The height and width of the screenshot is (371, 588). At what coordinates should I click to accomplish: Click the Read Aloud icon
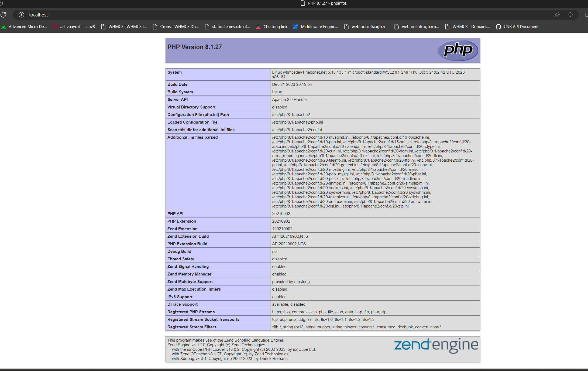point(557,15)
